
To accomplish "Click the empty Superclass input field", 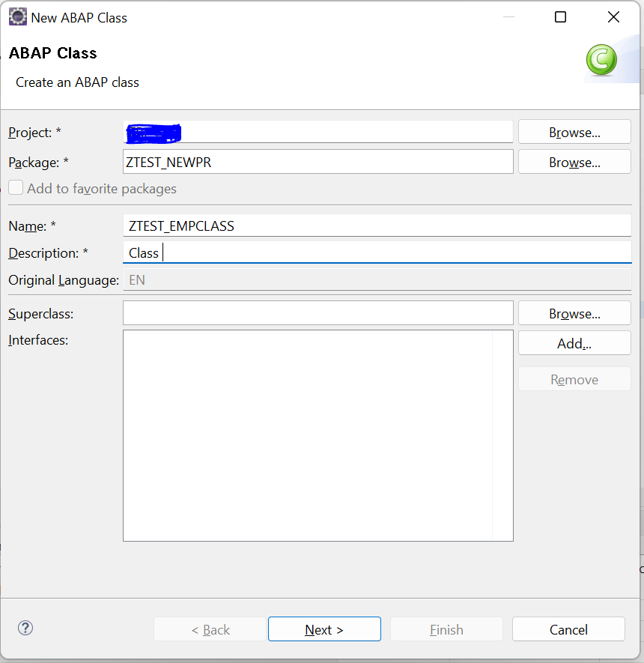I will coord(318,313).
